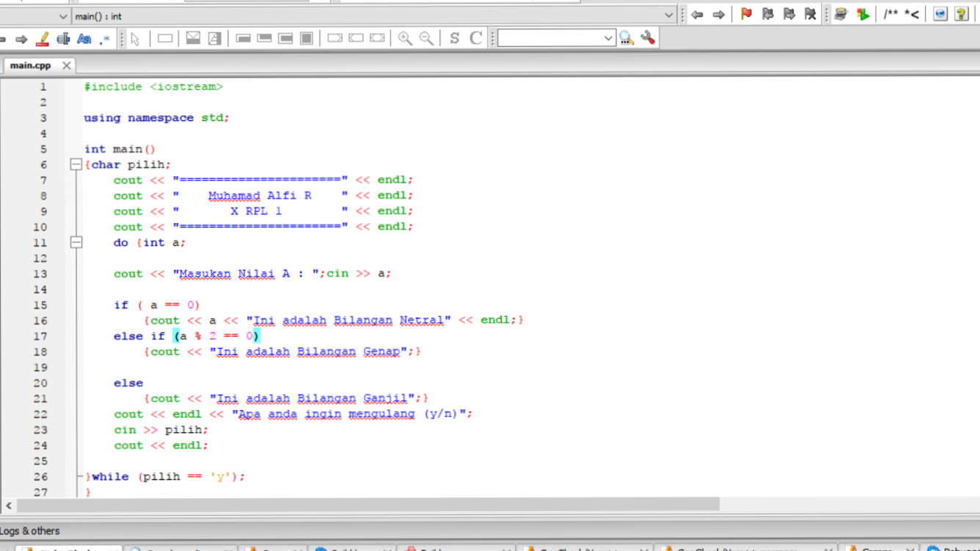
Task: Select the pointer selection tool
Action: [x=135, y=38]
